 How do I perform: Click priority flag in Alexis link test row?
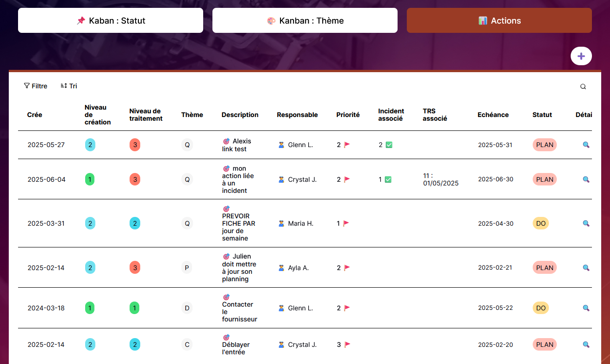pyautogui.click(x=347, y=145)
